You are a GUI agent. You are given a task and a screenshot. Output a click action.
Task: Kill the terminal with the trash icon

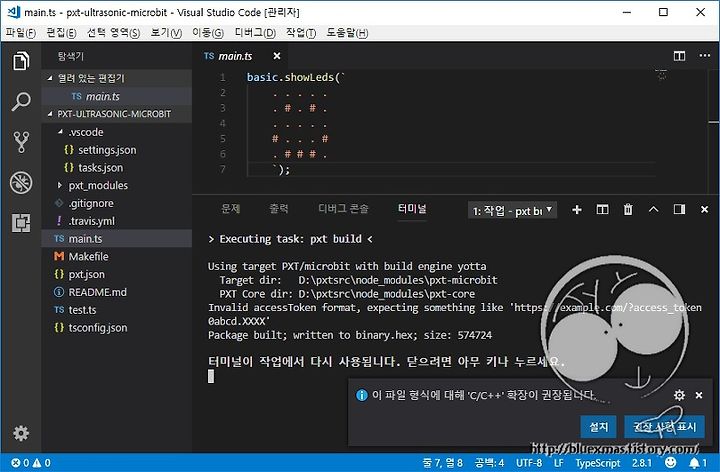click(x=628, y=210)
